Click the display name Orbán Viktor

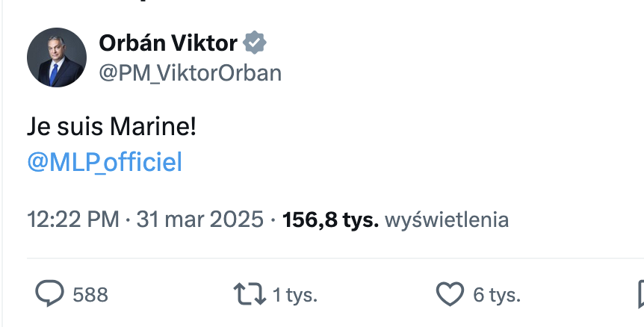click(168, 44)
